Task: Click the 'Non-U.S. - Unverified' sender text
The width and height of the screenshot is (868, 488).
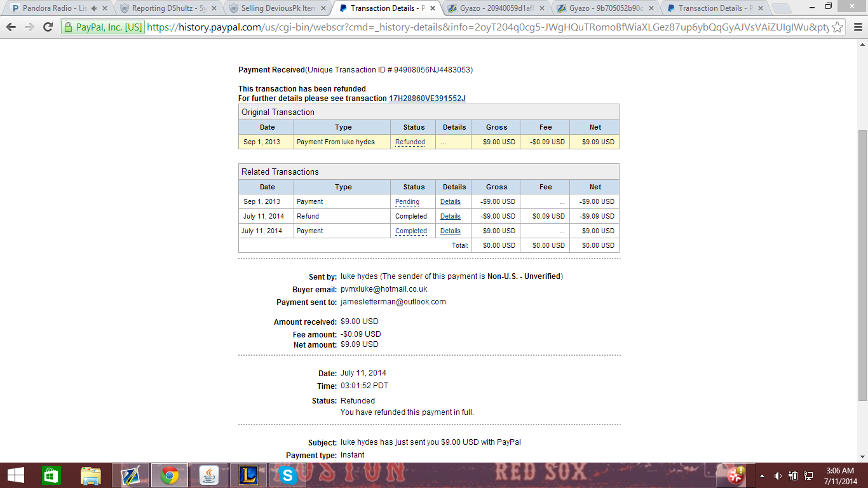Action: point(524,276)
